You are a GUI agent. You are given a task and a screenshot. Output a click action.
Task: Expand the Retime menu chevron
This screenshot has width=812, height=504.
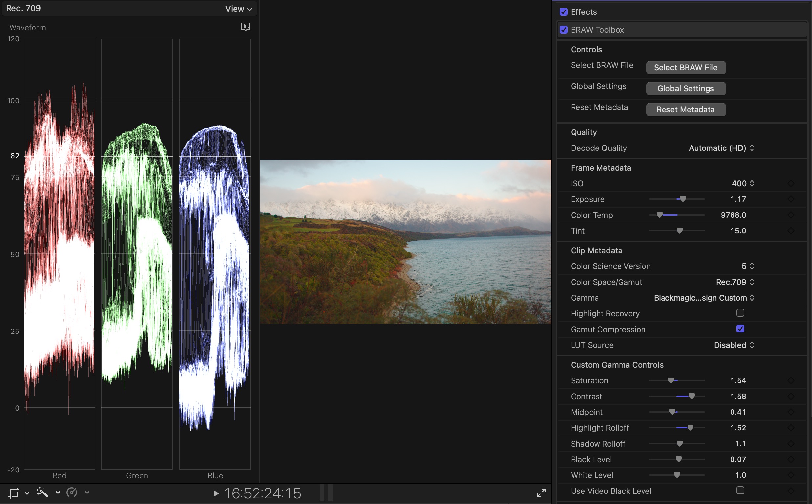87,492
